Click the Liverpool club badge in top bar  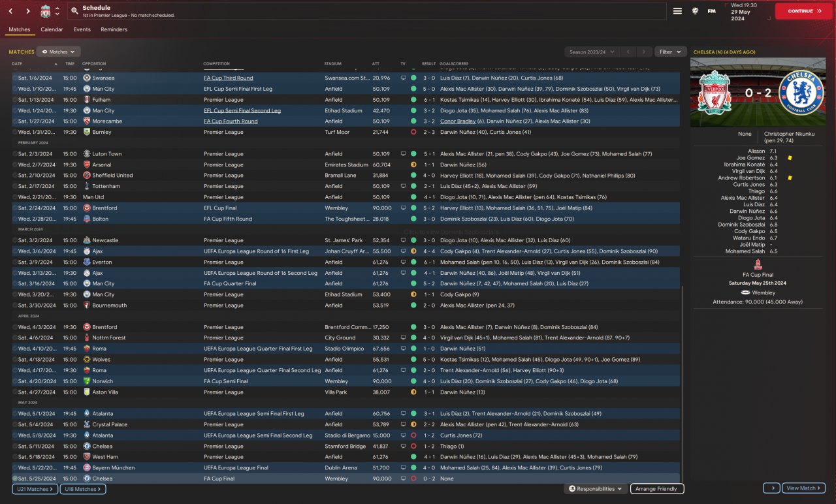click(45, 11)
